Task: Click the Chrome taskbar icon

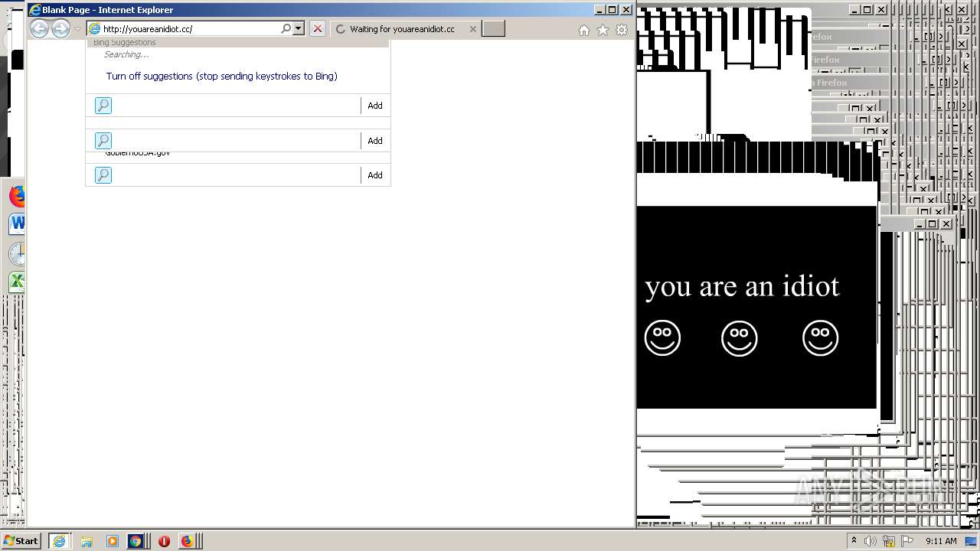Action: pos(136,541)
